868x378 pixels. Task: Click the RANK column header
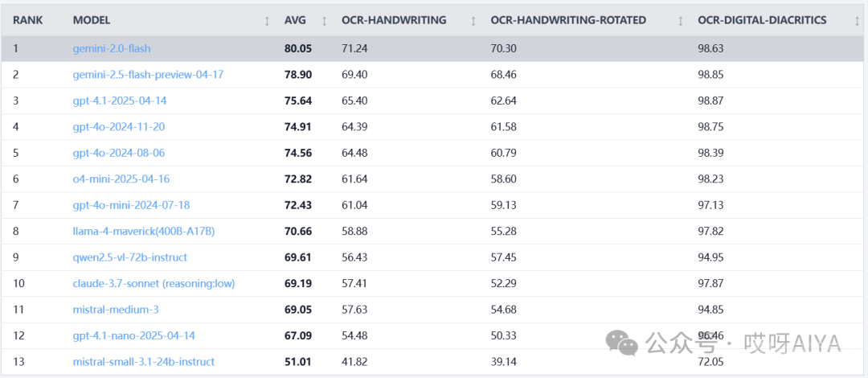[x=28, y=20]
